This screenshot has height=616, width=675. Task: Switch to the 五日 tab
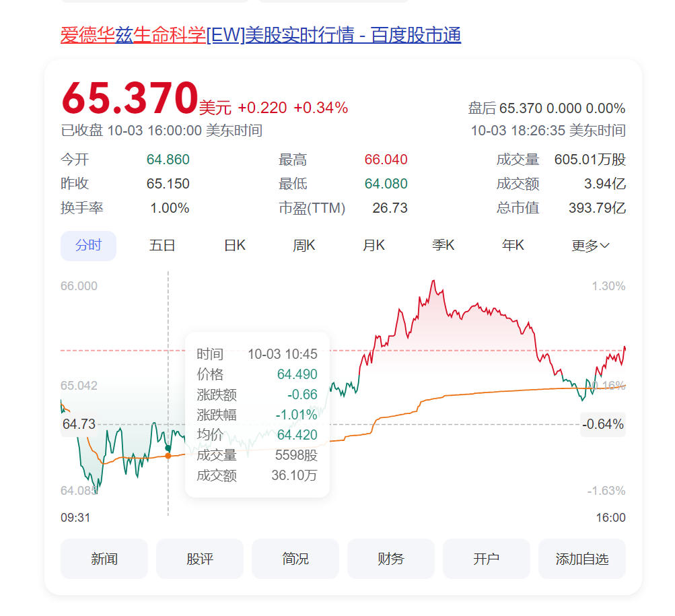pos(162,246)
